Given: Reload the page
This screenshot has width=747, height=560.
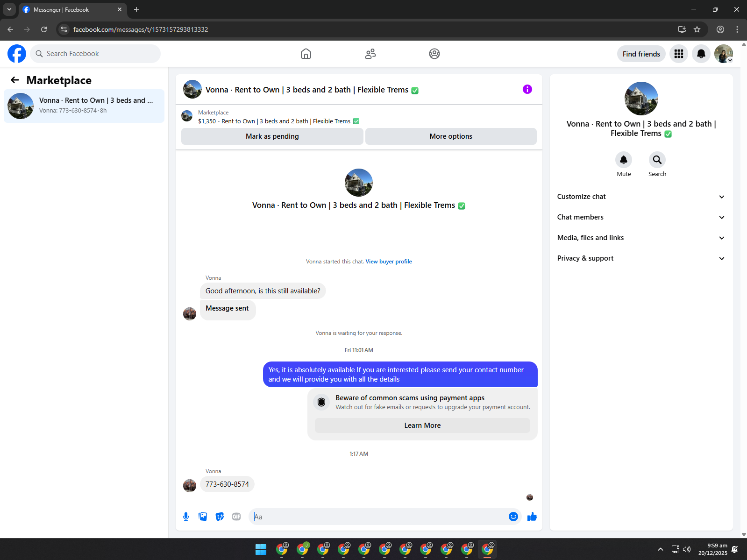Looking at the screenshot, I should [x=44, y=29].
